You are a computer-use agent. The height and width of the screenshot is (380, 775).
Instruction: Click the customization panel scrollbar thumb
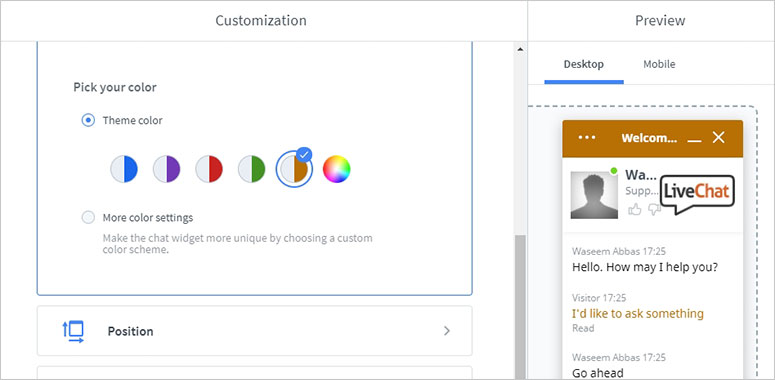[x=519, y=307]
